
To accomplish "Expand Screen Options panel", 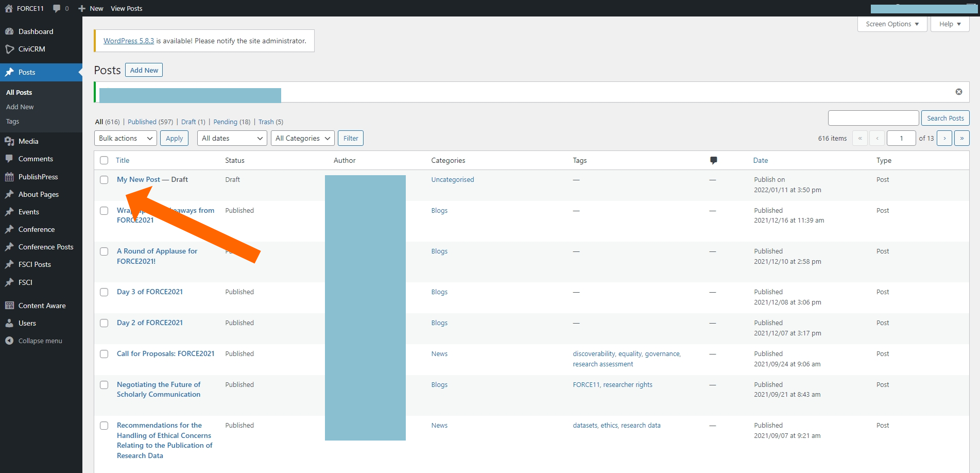I will click(892, 24).
